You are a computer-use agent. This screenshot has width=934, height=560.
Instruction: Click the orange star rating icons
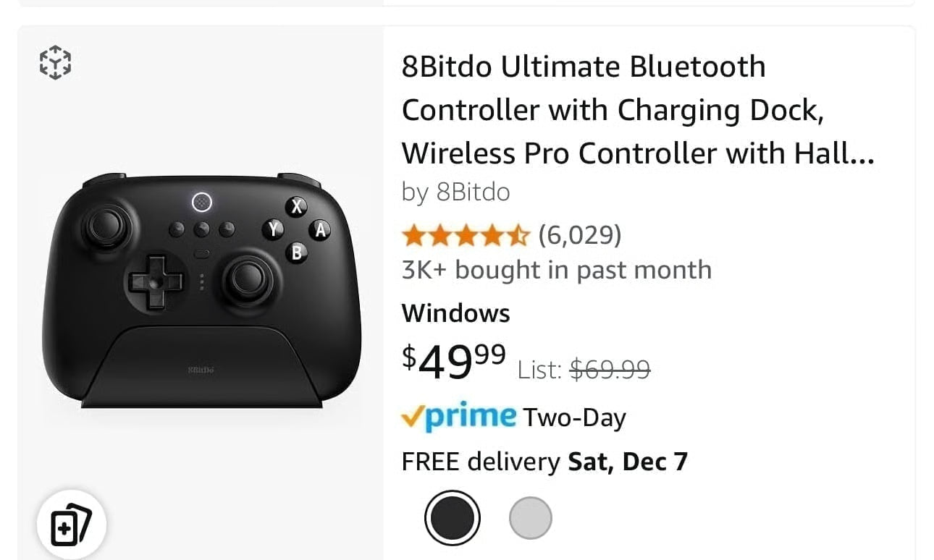466,234
